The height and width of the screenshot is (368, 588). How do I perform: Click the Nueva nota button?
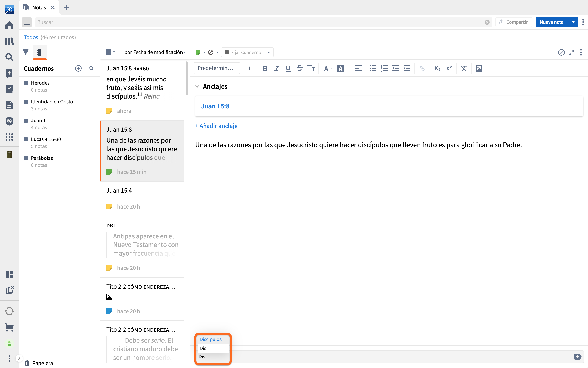(551, 22)
